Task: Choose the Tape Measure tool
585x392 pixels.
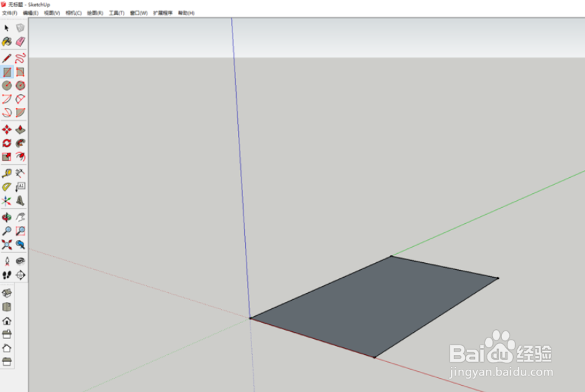Action: [7, 173]
